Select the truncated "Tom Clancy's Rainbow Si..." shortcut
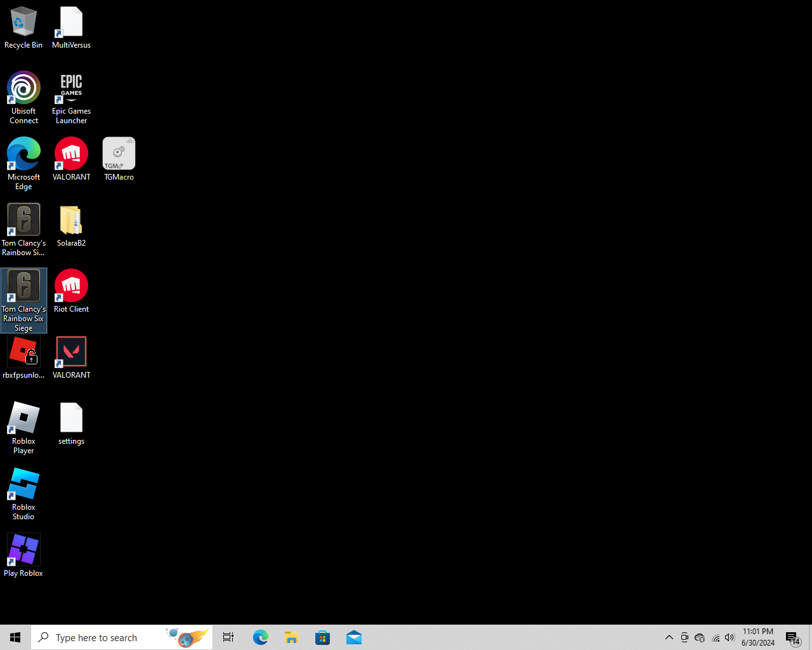 23,230
